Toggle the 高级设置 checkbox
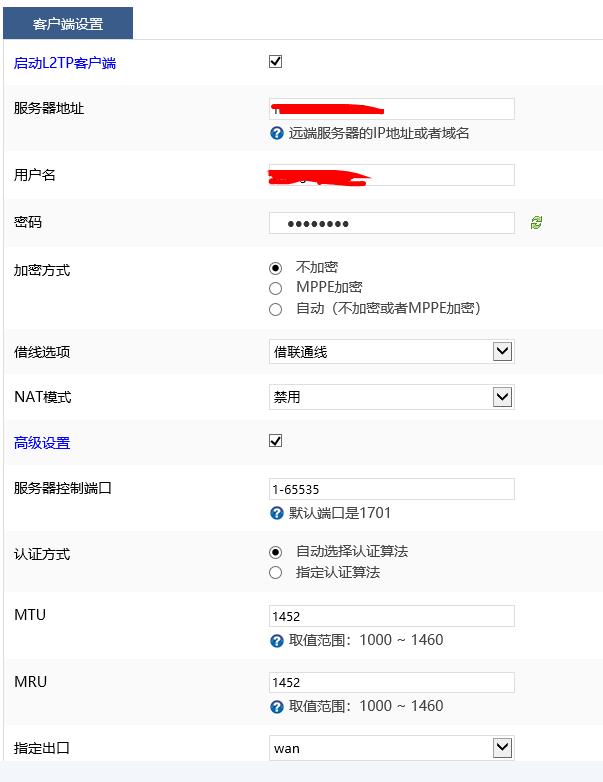Image resolution: width=603 pixels, height=782 pixels. pyautogui.click(x=275, y=441)
